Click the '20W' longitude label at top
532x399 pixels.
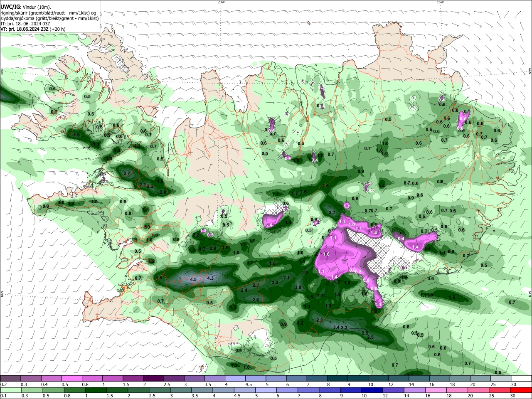coord(221,2)
